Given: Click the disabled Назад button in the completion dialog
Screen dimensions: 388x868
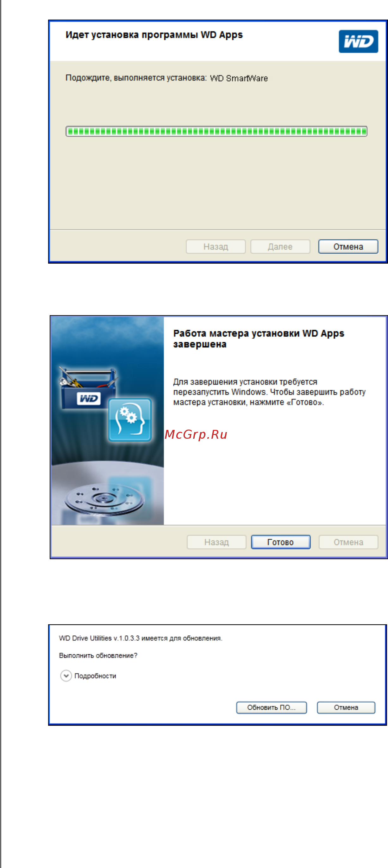Looking at the screenshot, I should (x=216, y=542).
